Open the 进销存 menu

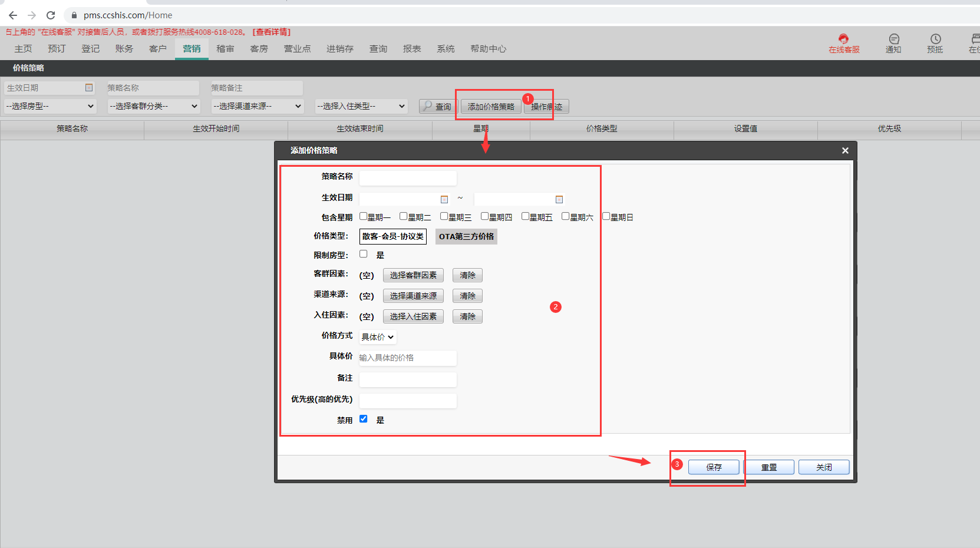coord(340,49)
